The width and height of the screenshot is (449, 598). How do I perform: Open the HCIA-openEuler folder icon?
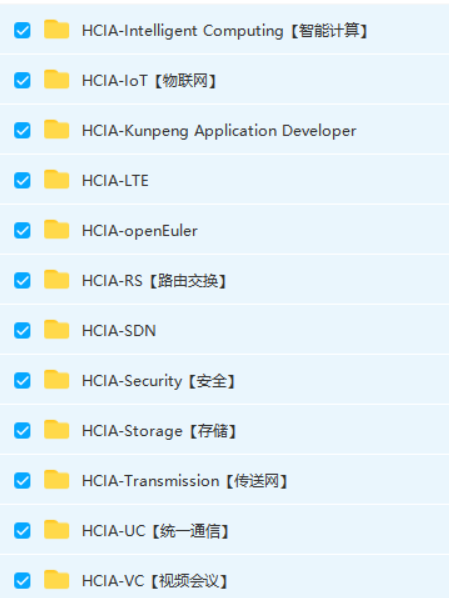point(56,230)
